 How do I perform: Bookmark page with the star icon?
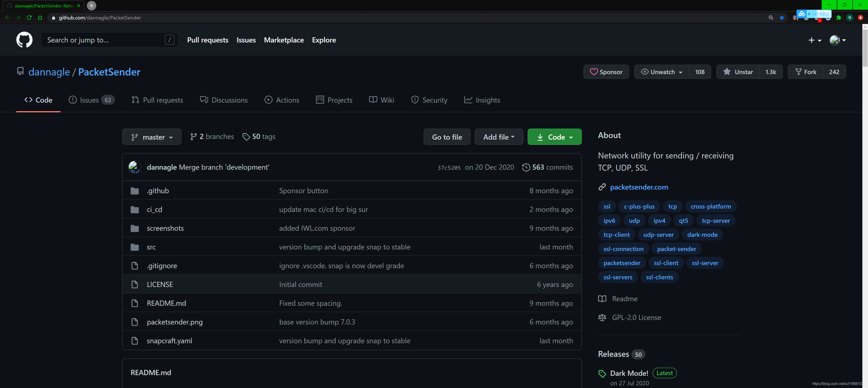point(782,18)
